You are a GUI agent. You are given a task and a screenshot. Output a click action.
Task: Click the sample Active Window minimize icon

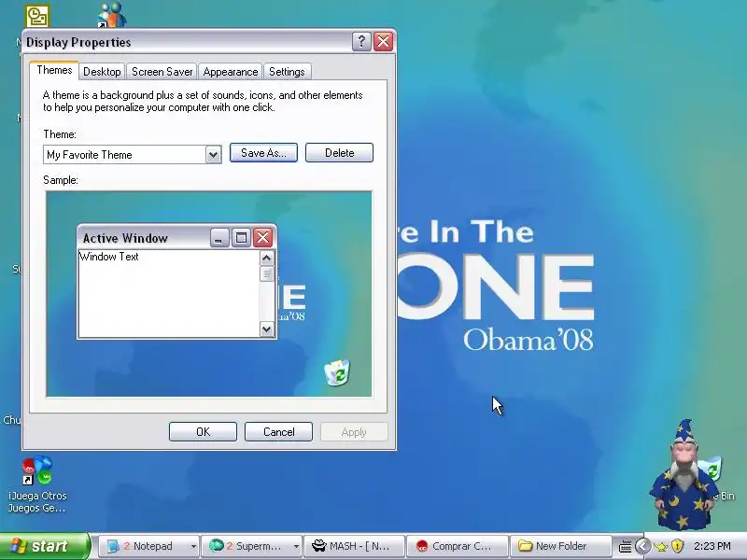(219, 238)
